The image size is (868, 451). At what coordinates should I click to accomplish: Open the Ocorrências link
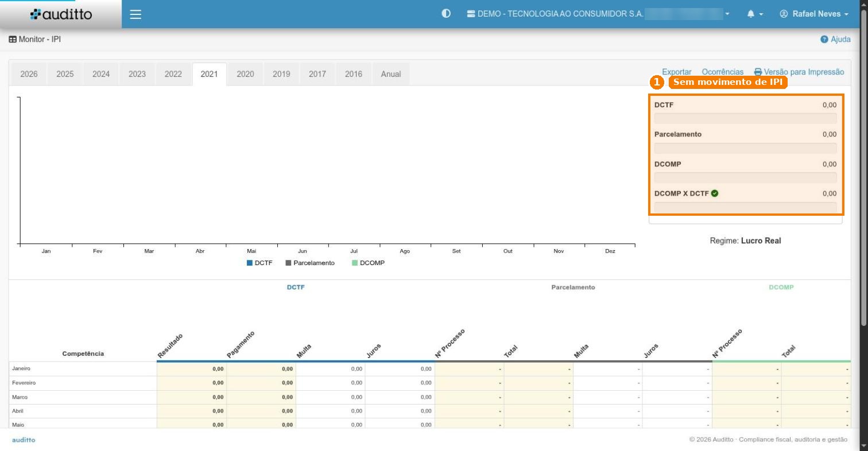click(723, 72)
